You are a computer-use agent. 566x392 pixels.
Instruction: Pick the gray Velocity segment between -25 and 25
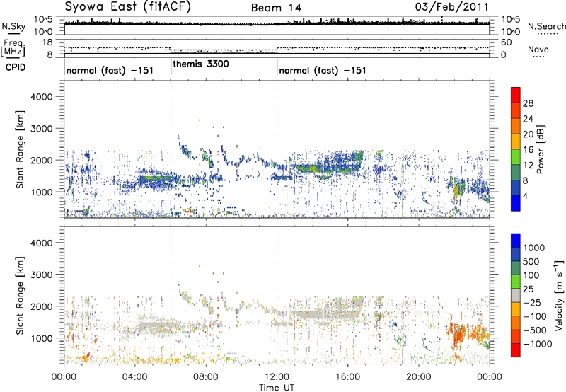[516, 295]
